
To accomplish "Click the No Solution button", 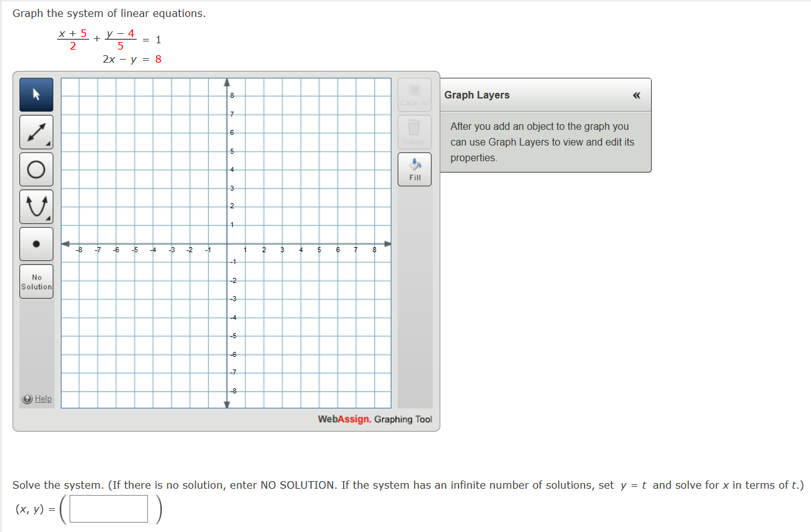I will coord(36,281).
